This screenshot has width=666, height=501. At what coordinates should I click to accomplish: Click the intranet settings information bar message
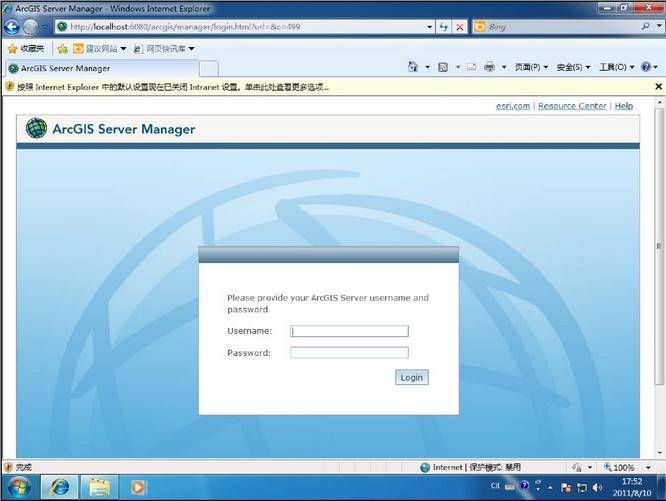pos(173,87)
